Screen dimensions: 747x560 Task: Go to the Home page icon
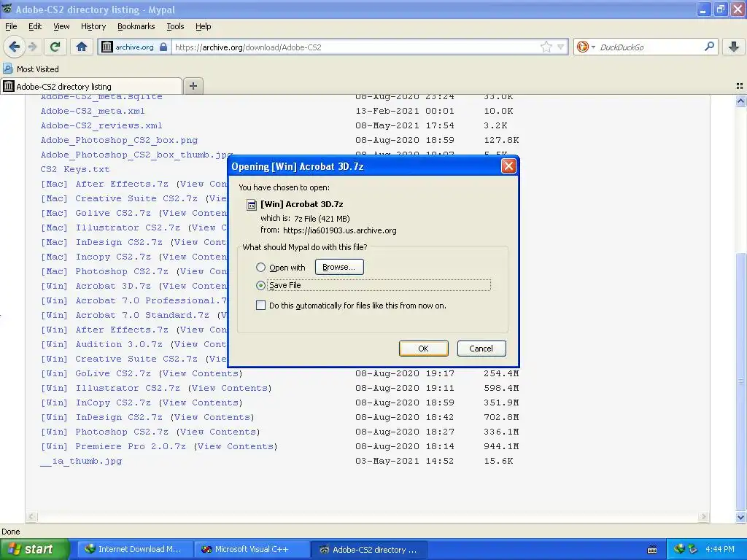pyautogui.click(x=82, y=47)
